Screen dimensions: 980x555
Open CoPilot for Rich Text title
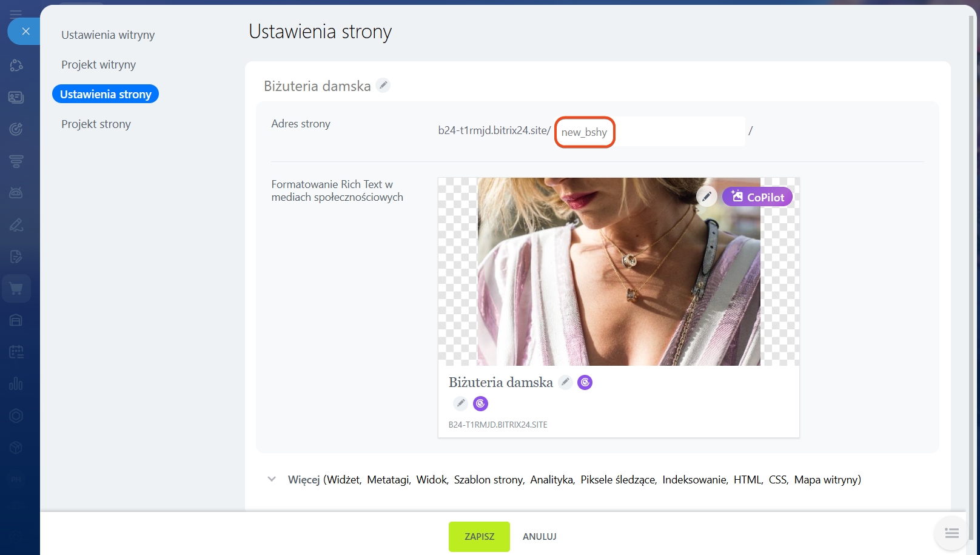pyautogui.click(x=585, y=382)
